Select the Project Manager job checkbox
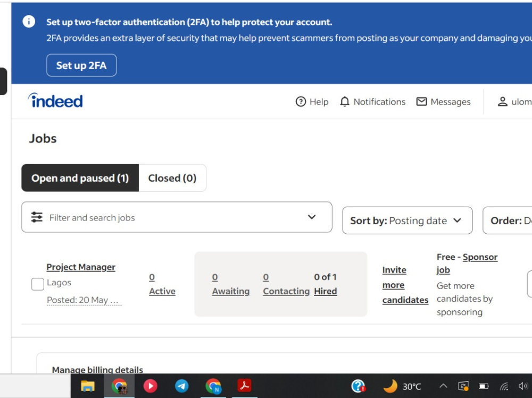The image size is (532, 398). [x=38, y=284]
